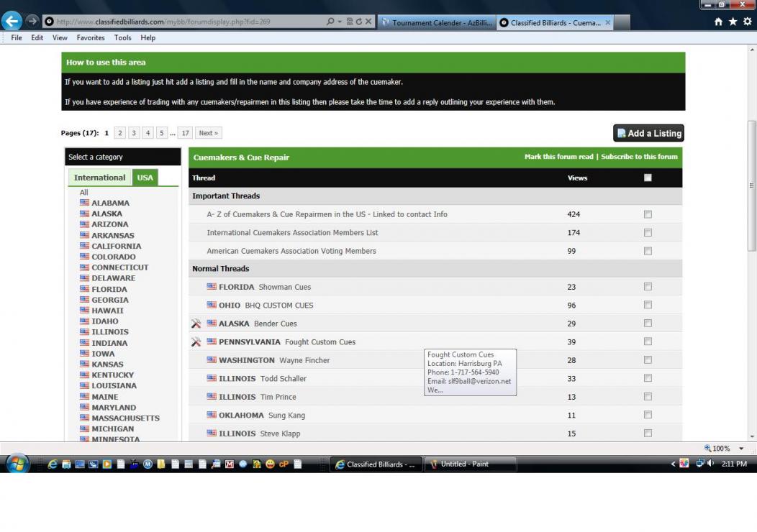Viewport: 757px width, 532px height.
Task: Click the network tray icon
Action: pos(699,464)
